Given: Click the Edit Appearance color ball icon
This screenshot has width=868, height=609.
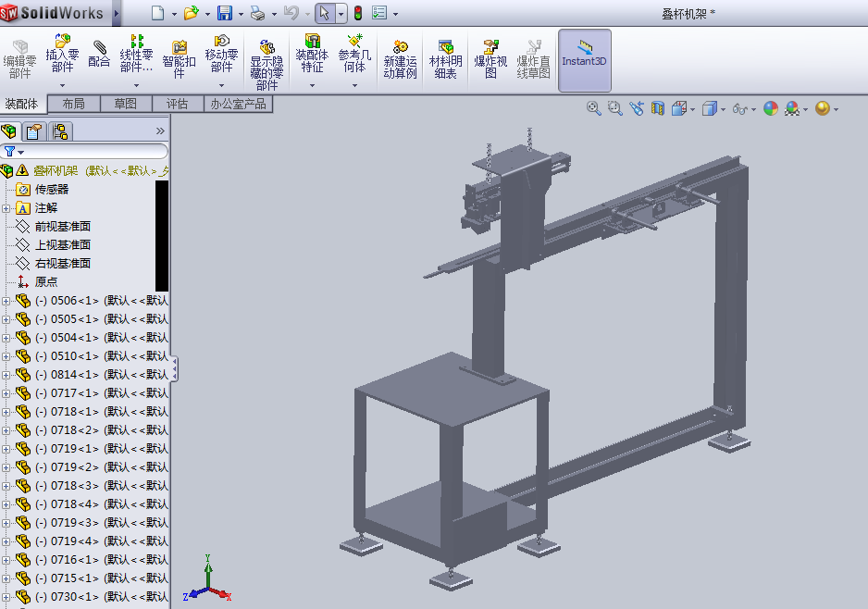Looking at the screenshot, I should click(x=771, y=108).
